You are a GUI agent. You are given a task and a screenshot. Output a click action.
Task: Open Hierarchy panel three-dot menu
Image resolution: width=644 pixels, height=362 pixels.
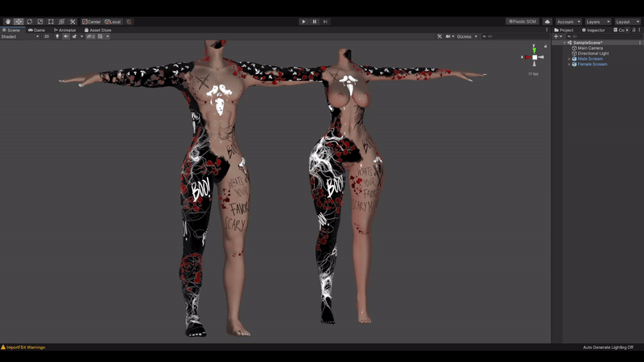coord(639,30)
